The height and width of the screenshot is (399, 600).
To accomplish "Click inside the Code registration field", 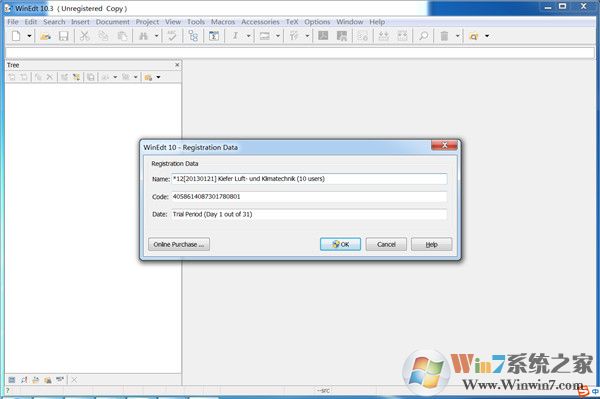I will click(x=309, y=197).
